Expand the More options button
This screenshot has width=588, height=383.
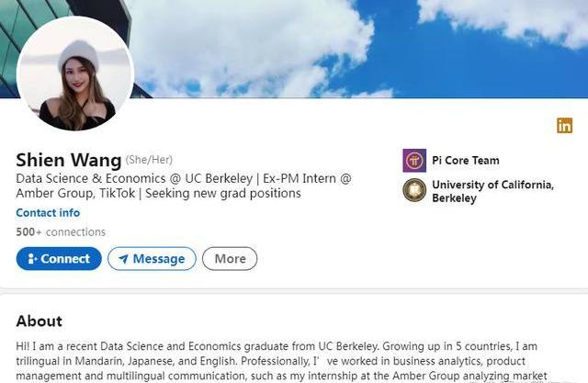pyautogui.click(x=230, y=259)
